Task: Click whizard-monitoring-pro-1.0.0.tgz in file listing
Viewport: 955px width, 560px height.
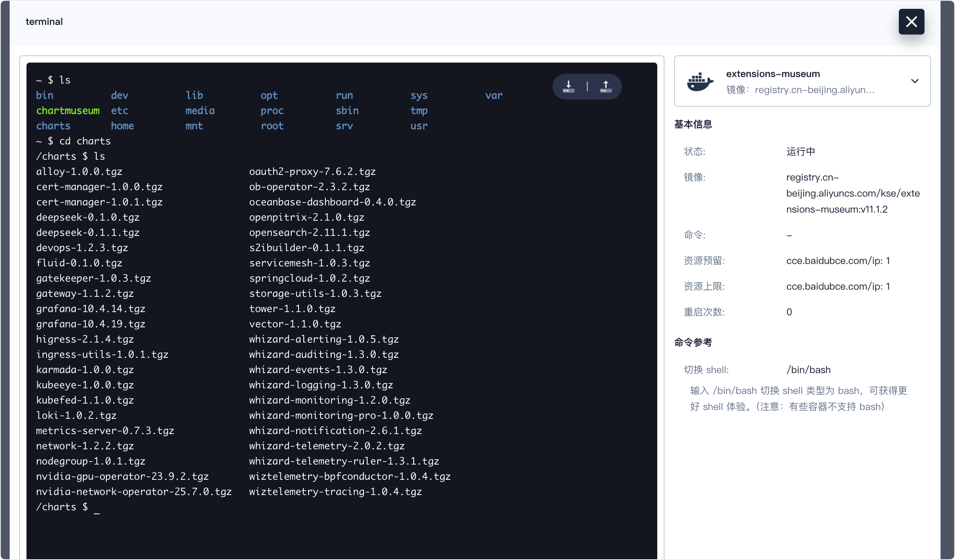Action: click(x=341, y=416)
